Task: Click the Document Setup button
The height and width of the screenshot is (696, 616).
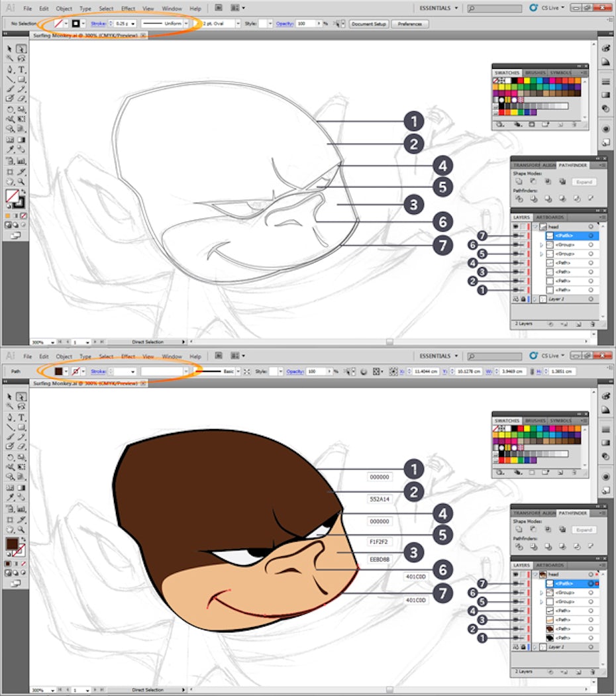Action: point(368,23)
